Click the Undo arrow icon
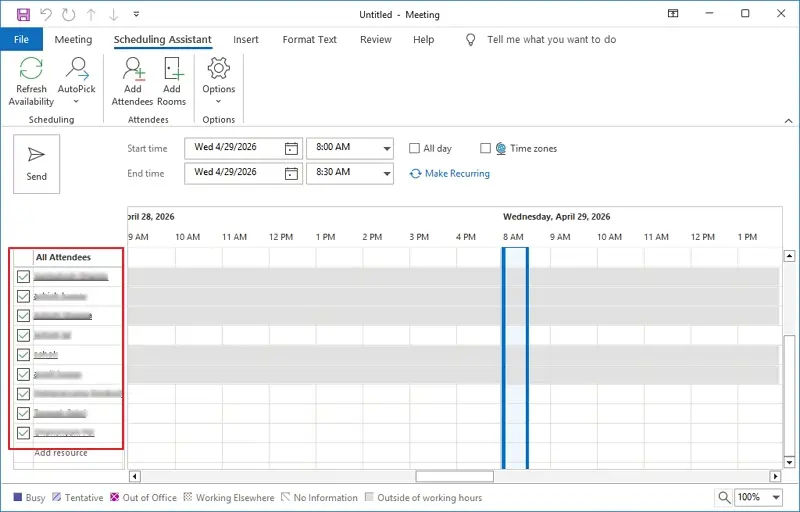Screen dimensions: 800x512 [x=46, y=14]
